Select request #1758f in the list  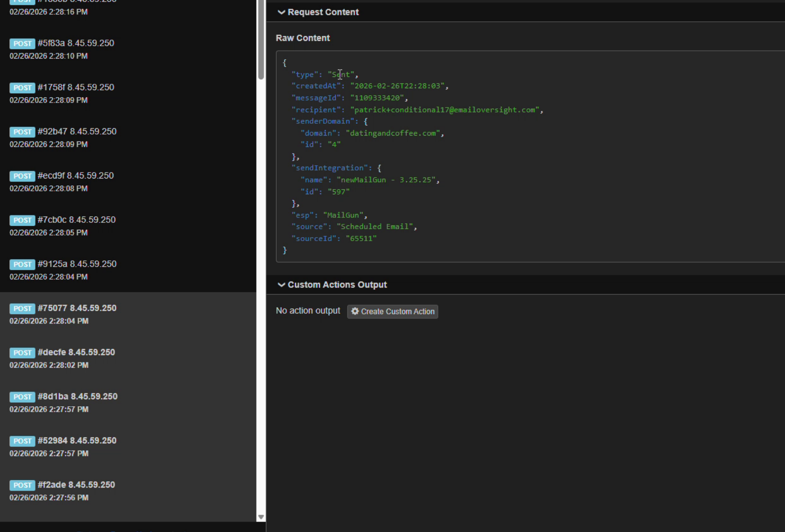(128, 94)
